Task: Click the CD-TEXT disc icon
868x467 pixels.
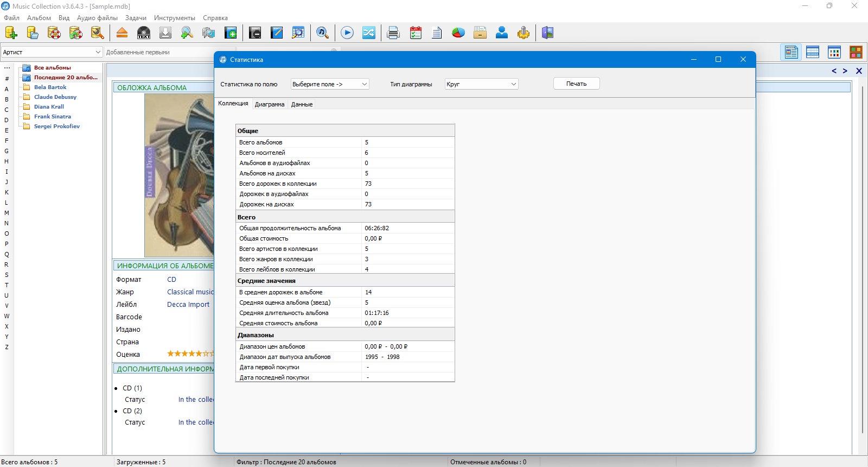Action: point(144,33)
